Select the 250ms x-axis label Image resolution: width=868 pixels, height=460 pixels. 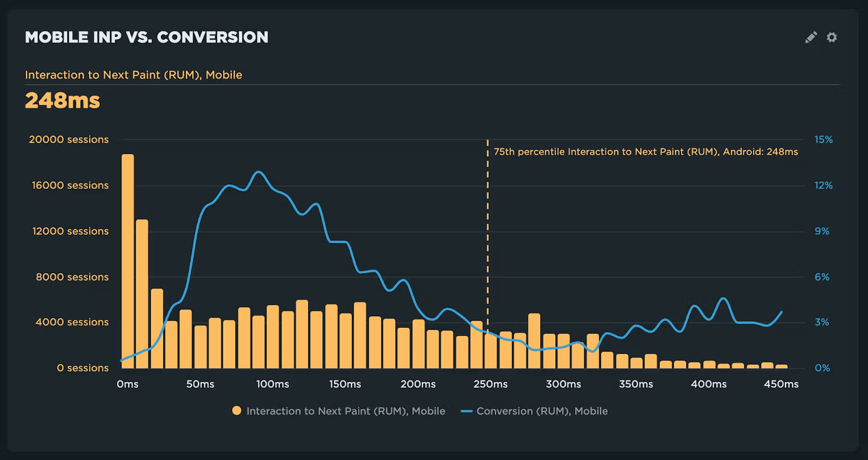coord(490,384)
